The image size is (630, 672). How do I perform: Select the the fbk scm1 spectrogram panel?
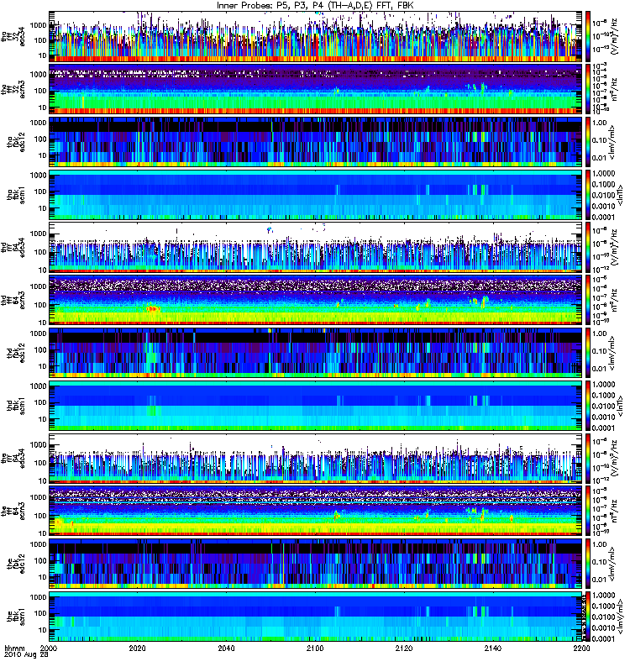(316, 617)
